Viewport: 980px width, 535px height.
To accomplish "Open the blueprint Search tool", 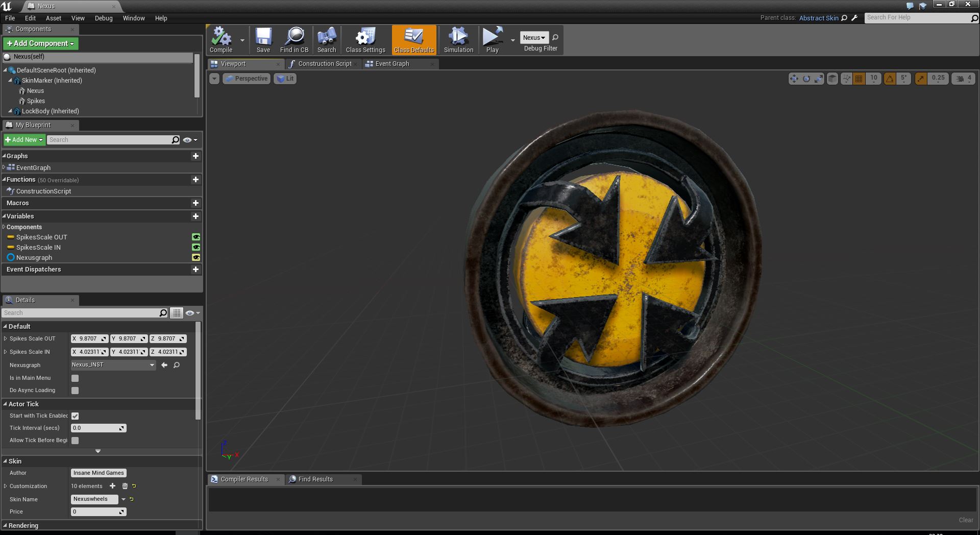I will (327, 40).
